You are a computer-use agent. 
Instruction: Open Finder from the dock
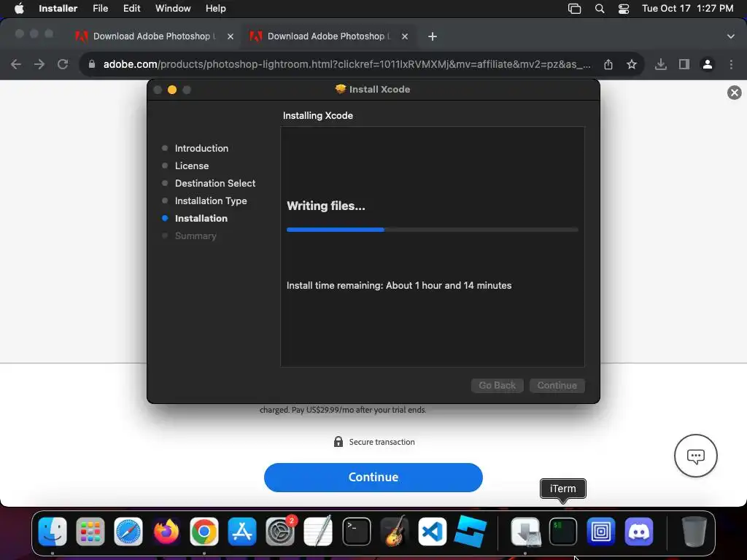click(53, 532)
